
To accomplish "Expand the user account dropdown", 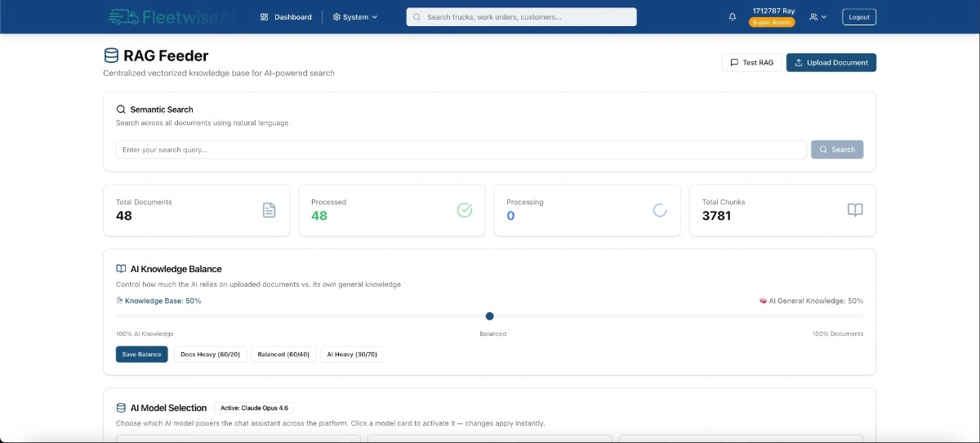I will [817, 16].
